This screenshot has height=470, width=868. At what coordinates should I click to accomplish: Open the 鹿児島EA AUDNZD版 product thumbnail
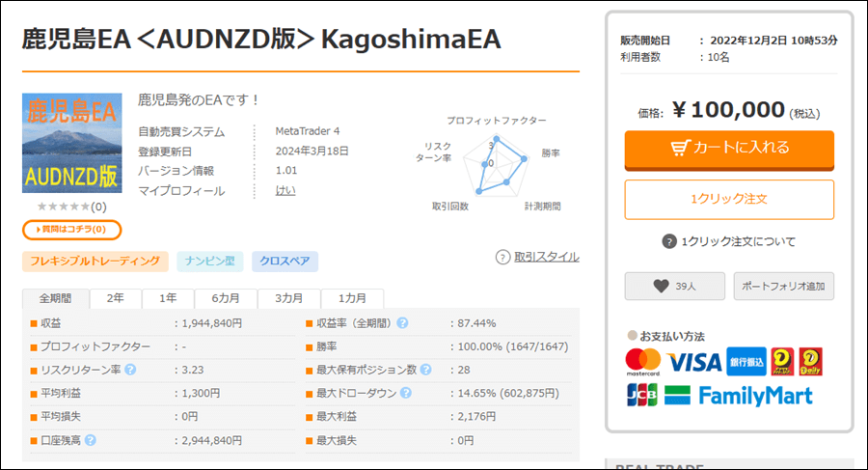pos(72,143)
